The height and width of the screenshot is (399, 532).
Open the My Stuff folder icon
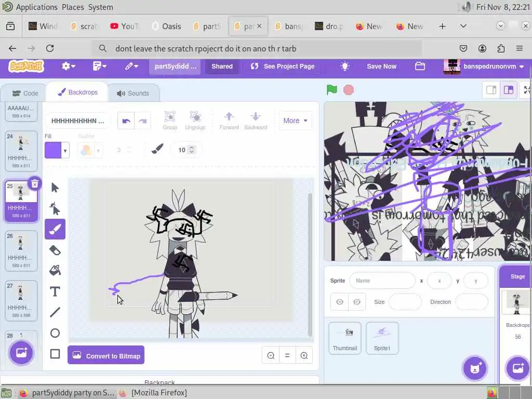pyautogui.click(x=420, y=66)
